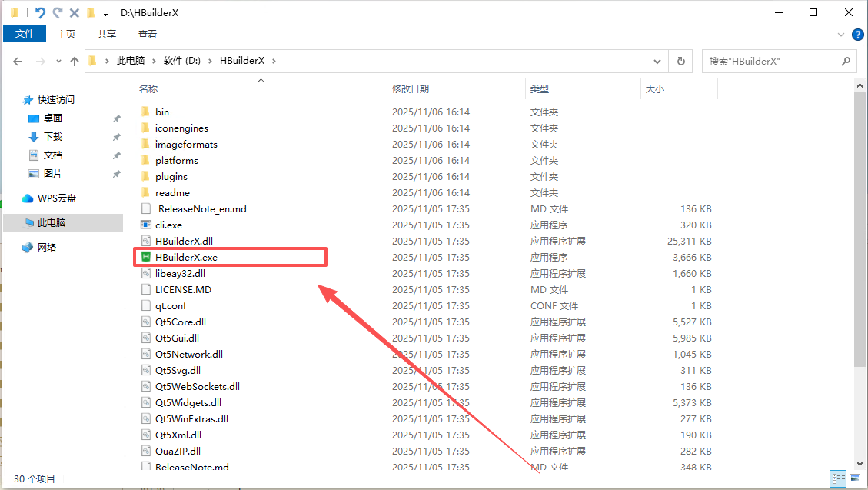The height and width of the screenshot is (490, 868).
Task: Click the vertical scrollbar of file list
Action: [860, 231]
